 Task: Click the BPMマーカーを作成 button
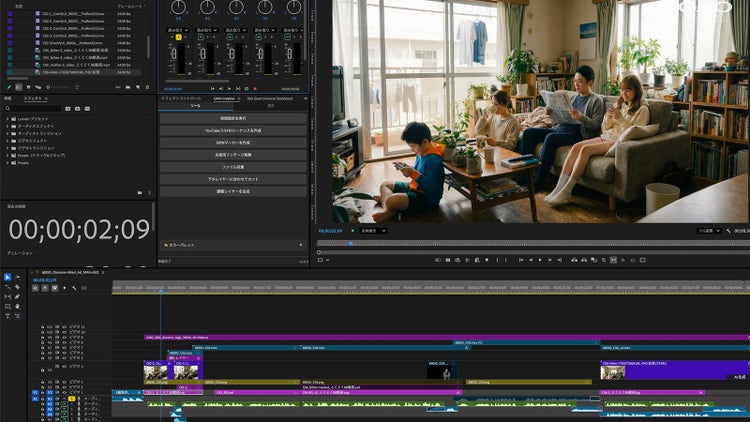point(233,143)
